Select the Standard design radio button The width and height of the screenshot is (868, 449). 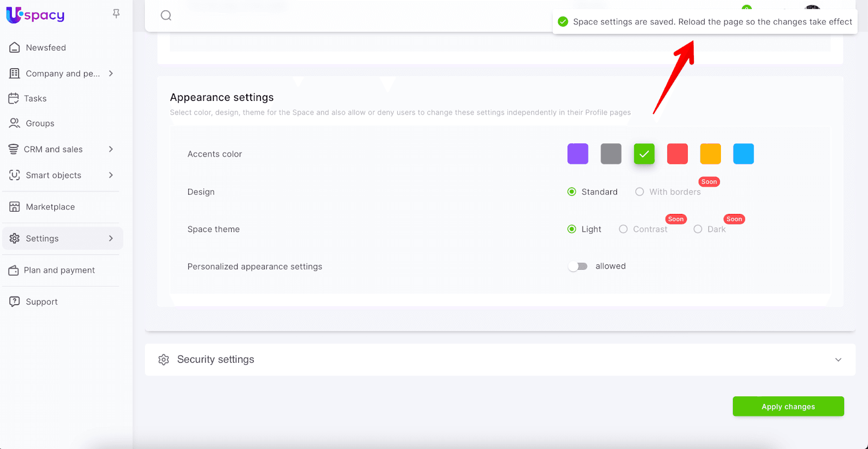pos(572,192)
